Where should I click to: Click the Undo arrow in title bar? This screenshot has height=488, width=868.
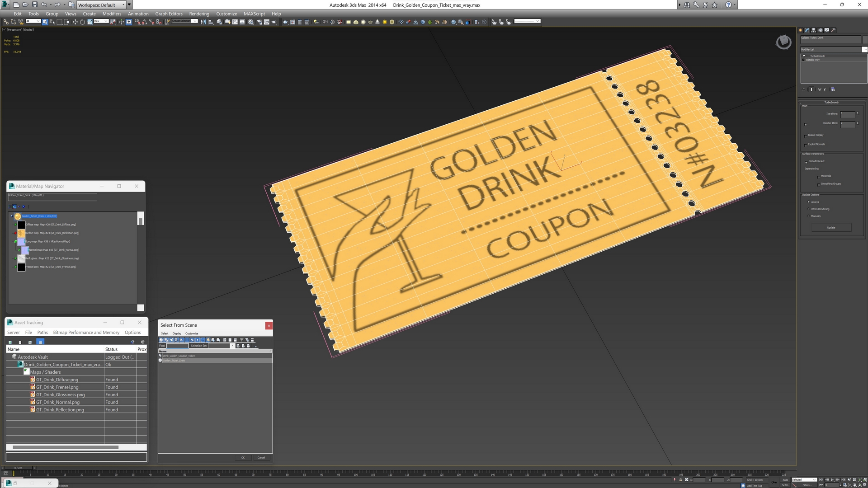click(44, 5)
